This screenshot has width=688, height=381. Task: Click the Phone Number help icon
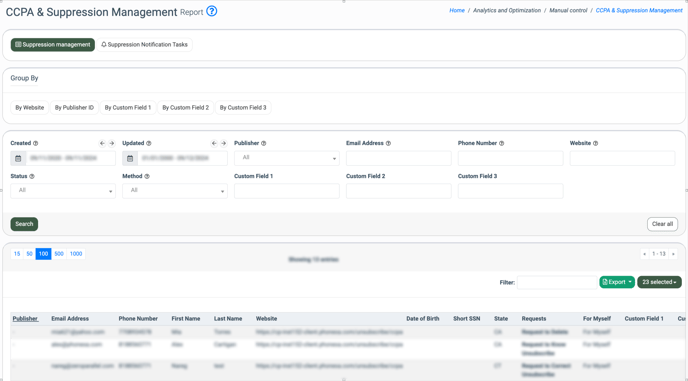click(502, 144)
